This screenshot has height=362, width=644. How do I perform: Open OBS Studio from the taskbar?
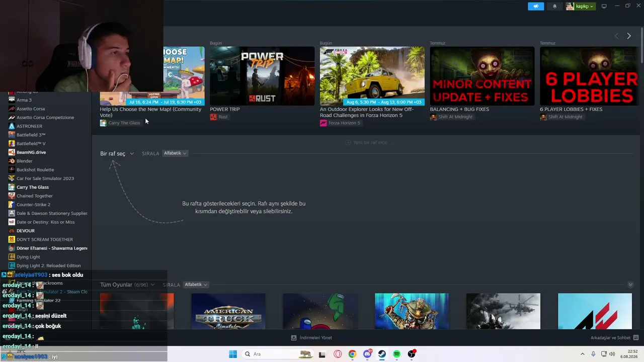click(412, 354)
